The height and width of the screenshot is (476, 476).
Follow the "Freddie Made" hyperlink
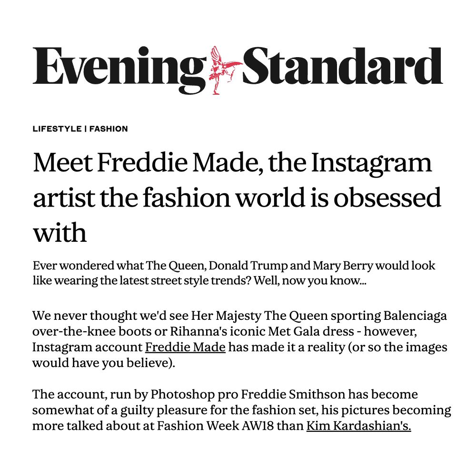click(185, 347)
